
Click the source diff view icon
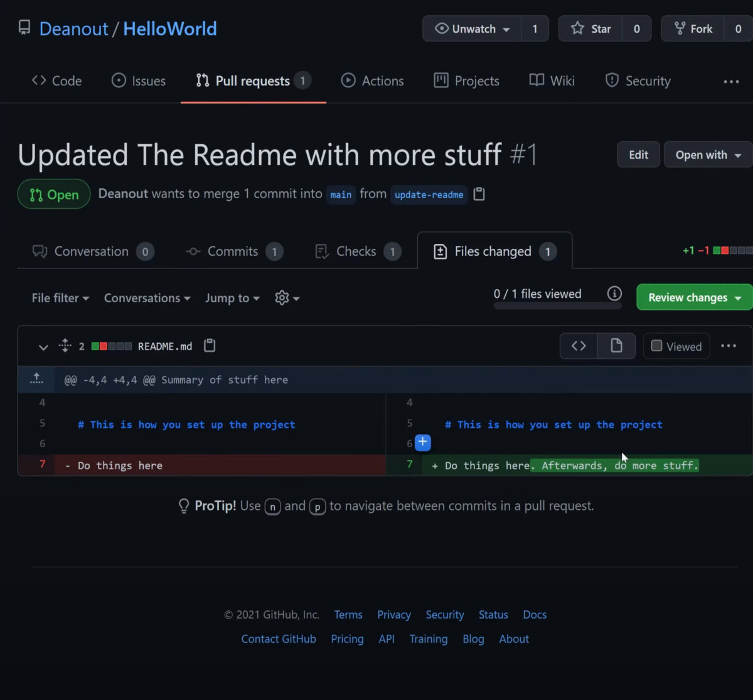579,346
